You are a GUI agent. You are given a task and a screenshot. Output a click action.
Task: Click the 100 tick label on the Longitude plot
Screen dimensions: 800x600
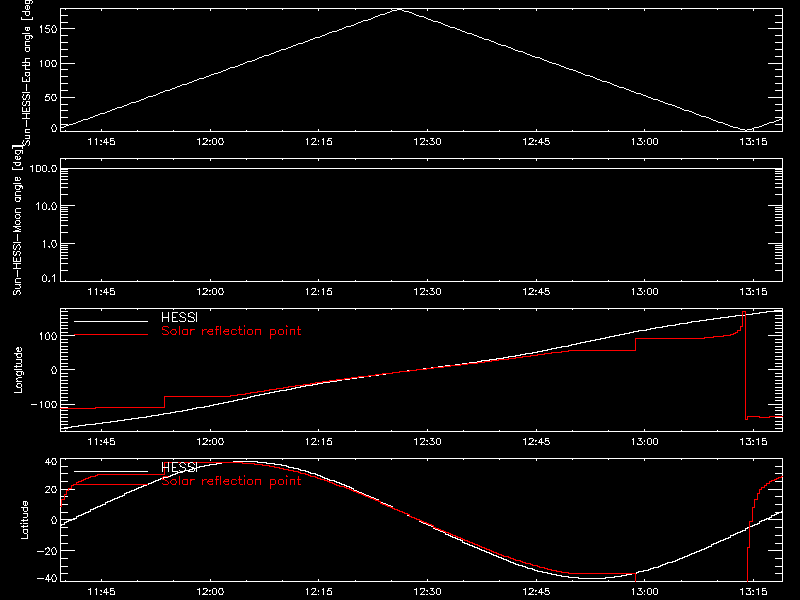48,336
